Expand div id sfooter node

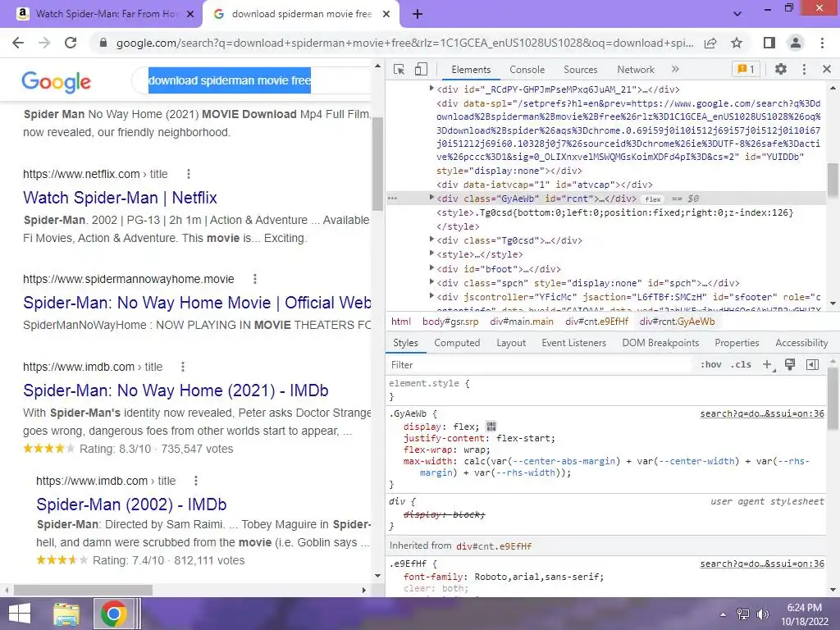tap(431, 296)
